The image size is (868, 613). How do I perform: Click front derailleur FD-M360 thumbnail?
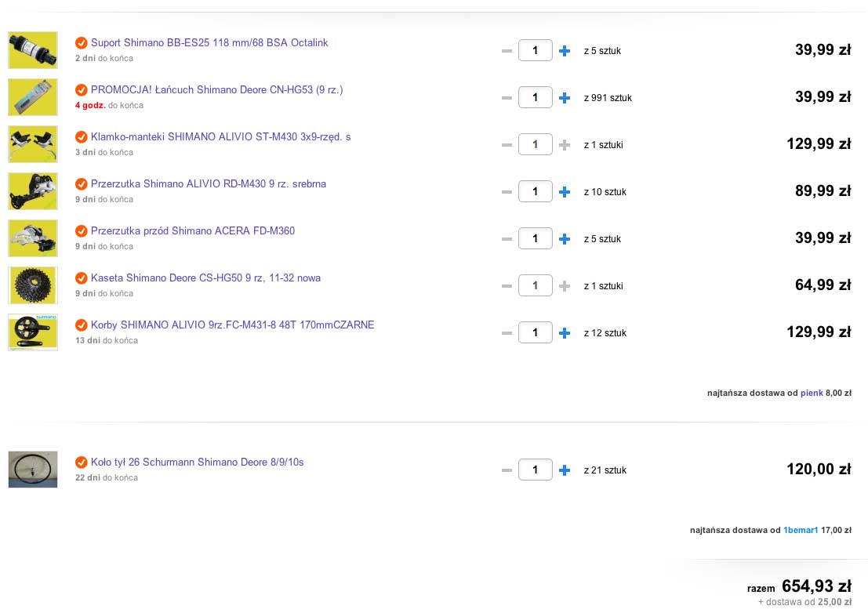33,238
